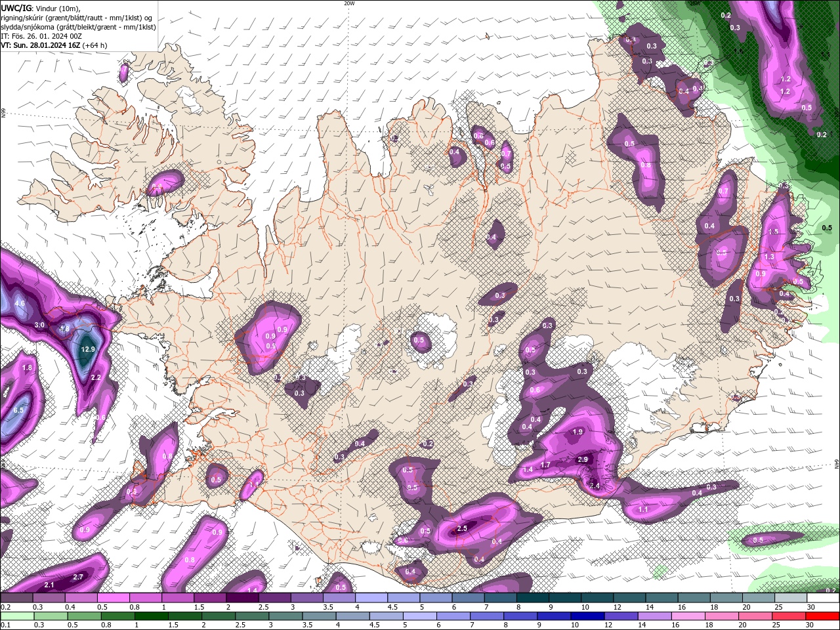Click the 12.9 precipitation value on the map
The width and height of the screenshot is (840, 630).
[x=88, y=349]
